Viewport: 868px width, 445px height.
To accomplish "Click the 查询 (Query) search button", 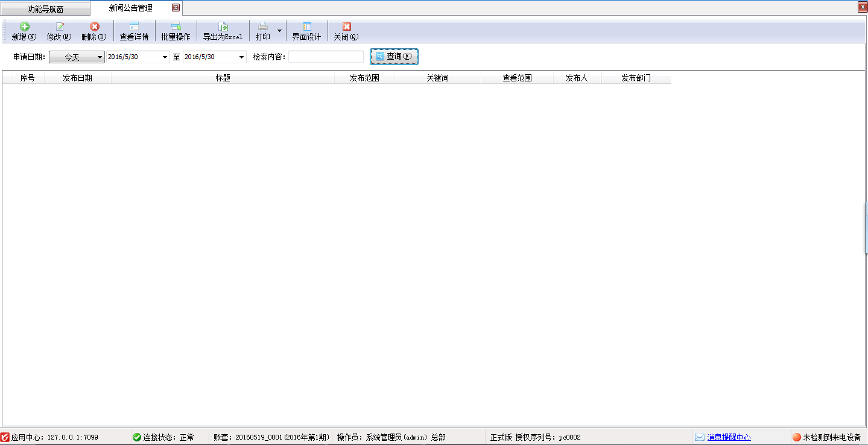I will (x=393, y=57).
